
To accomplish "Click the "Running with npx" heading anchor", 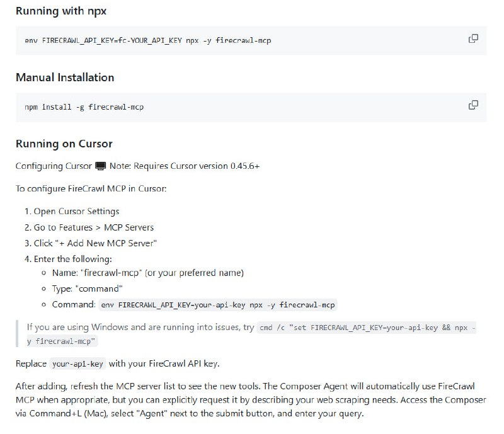I will (61, 11).
